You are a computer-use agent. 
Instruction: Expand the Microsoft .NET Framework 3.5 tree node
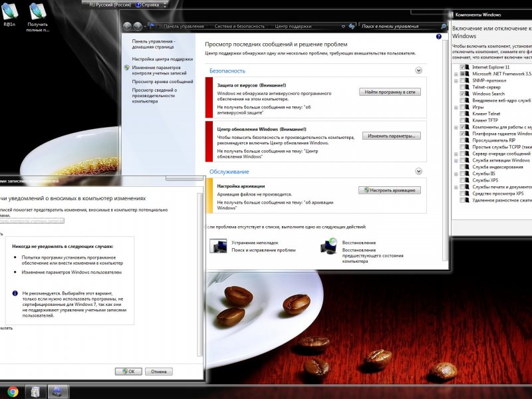(x=456, y=74)
